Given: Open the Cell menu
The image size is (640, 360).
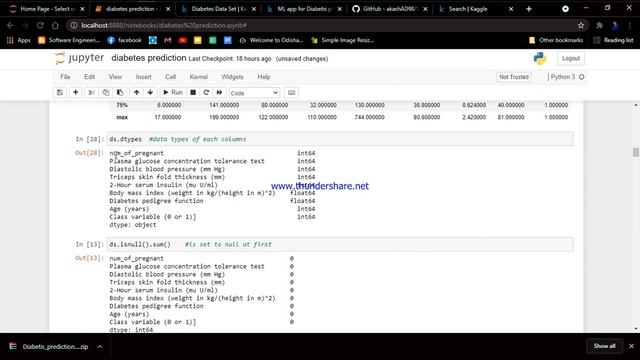Looking at the screenshot, I should click(171, 77).
